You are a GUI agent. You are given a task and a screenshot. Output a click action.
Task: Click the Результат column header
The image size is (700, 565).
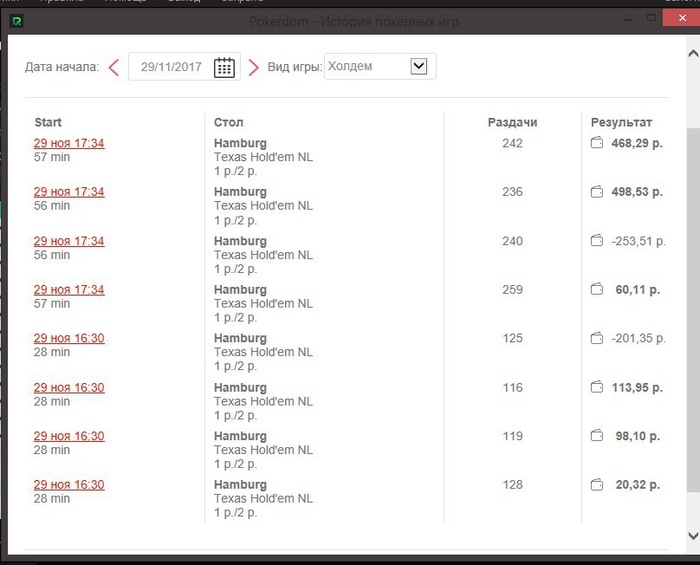click(x=621, y=122)
